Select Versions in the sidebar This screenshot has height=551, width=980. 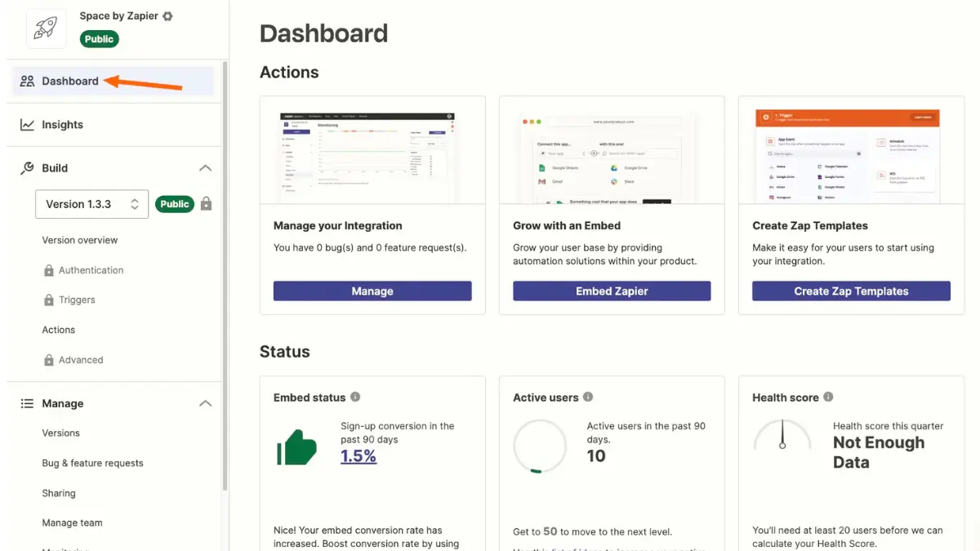pos(60,433)
